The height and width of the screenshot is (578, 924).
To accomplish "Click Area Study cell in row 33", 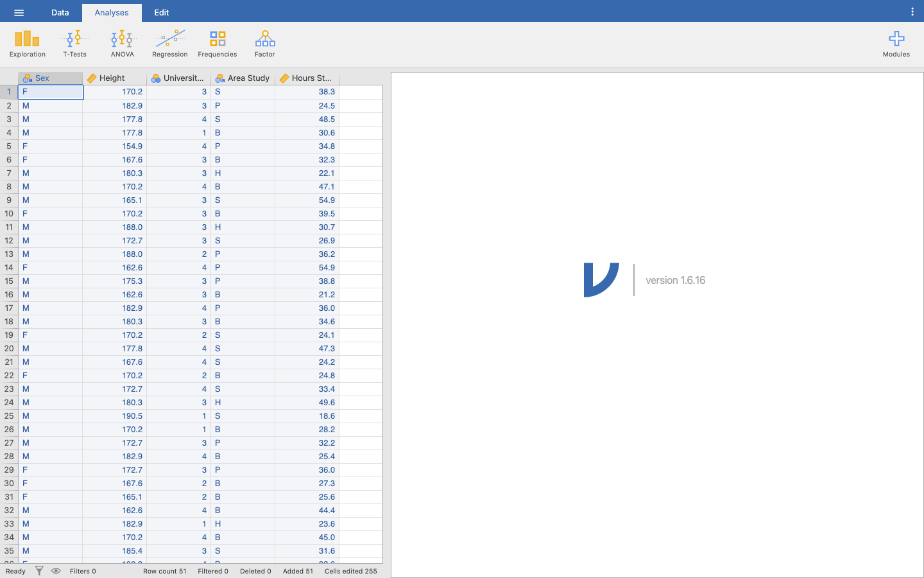I will click(x=243, y=524).
